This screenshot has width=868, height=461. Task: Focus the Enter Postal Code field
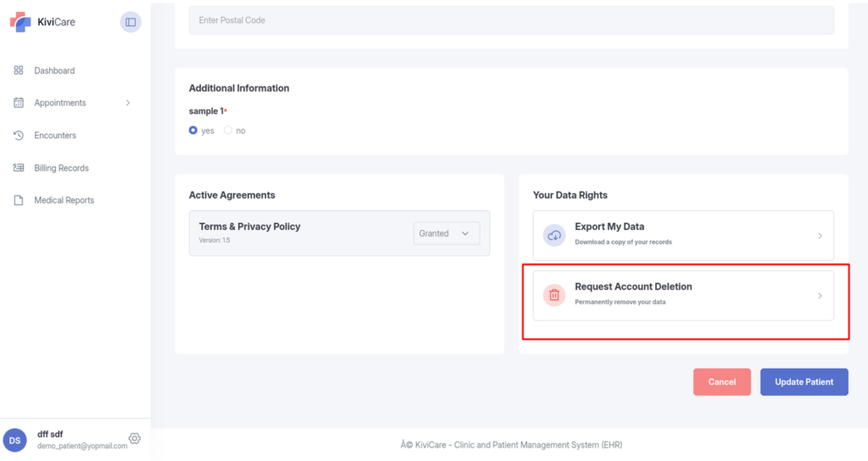click(x=511, y=20)
